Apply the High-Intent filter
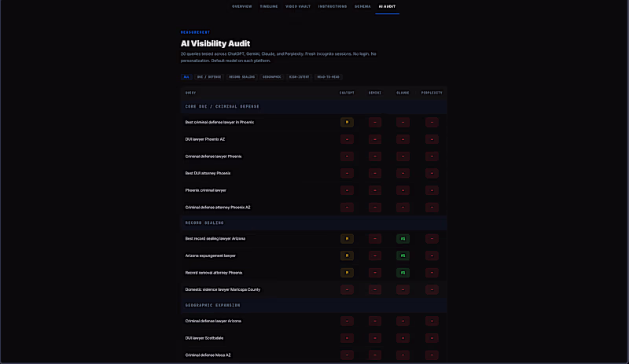This screenshot has height=364, width=629. tap(300, 77)
